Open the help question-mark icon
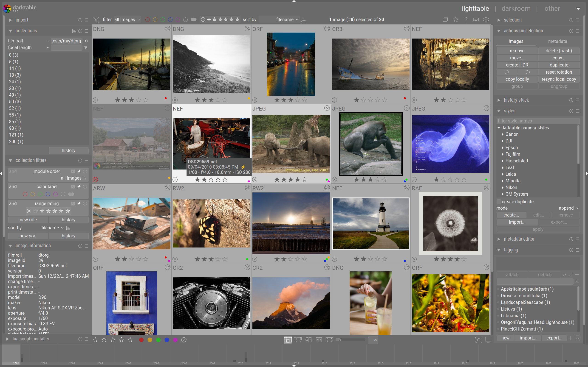Image resolution: width=588 pixels, height=367 pixels. (x=466, y=19)
